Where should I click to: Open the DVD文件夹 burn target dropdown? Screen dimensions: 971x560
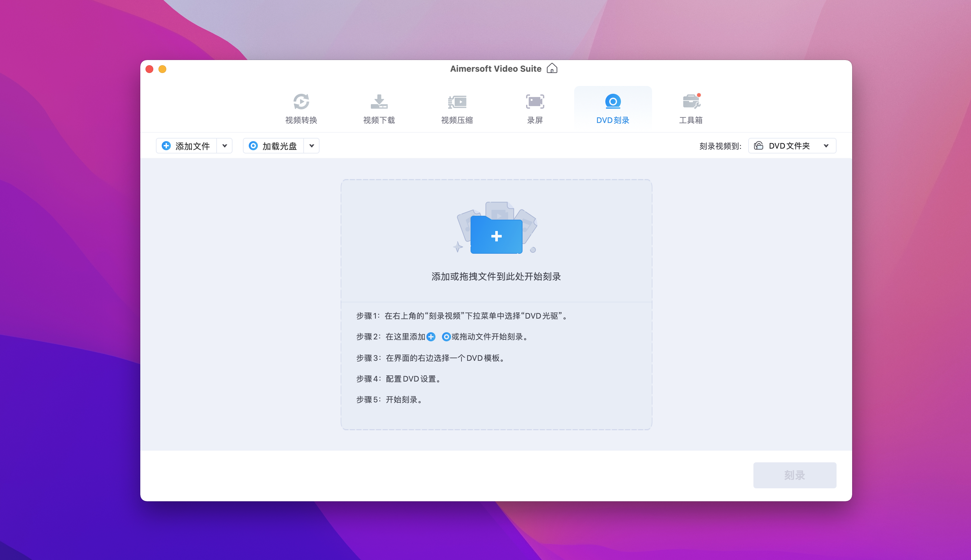[792, 146]
